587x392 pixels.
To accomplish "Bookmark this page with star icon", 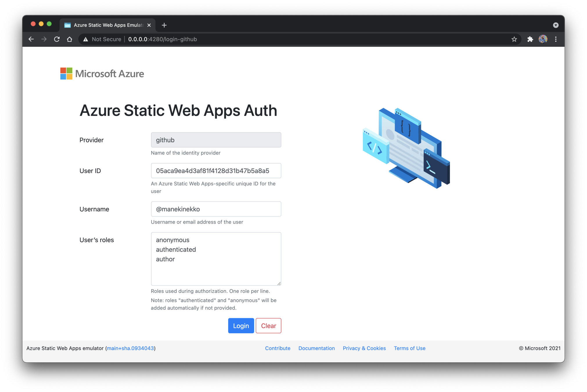I will click(x=514, y=39).
